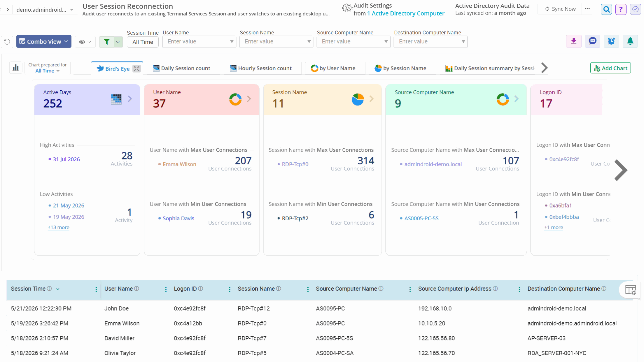The width and height of the screenshot is (644, 362).
Task: Expand Source Computer Name card arrow
Action: tap(516, 99)
